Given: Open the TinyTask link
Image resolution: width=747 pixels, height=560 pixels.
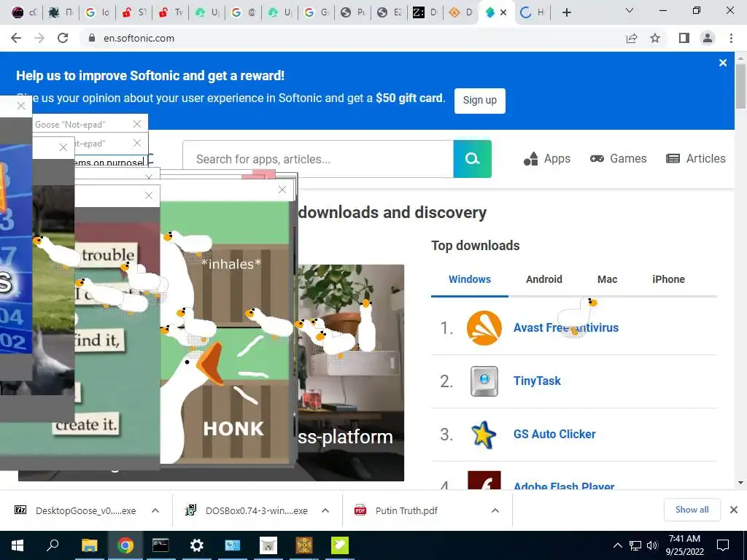Looking at the screenshot, I should tap(537, 381).
